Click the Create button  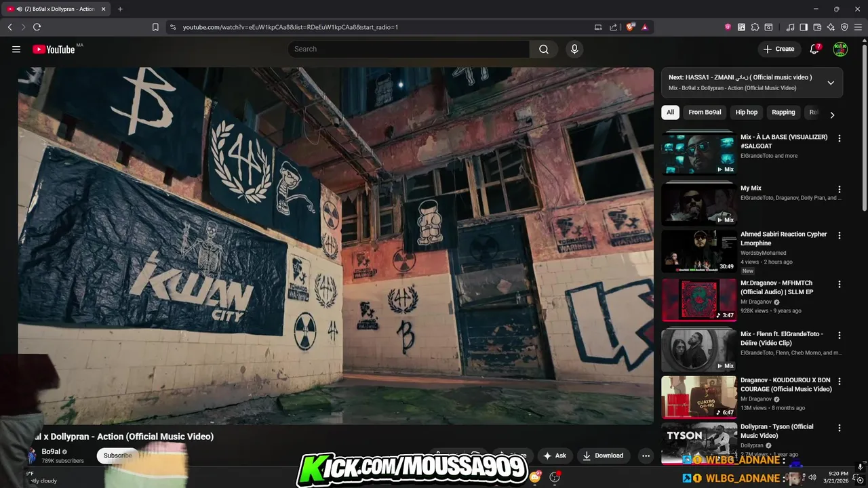pos(778,49)
